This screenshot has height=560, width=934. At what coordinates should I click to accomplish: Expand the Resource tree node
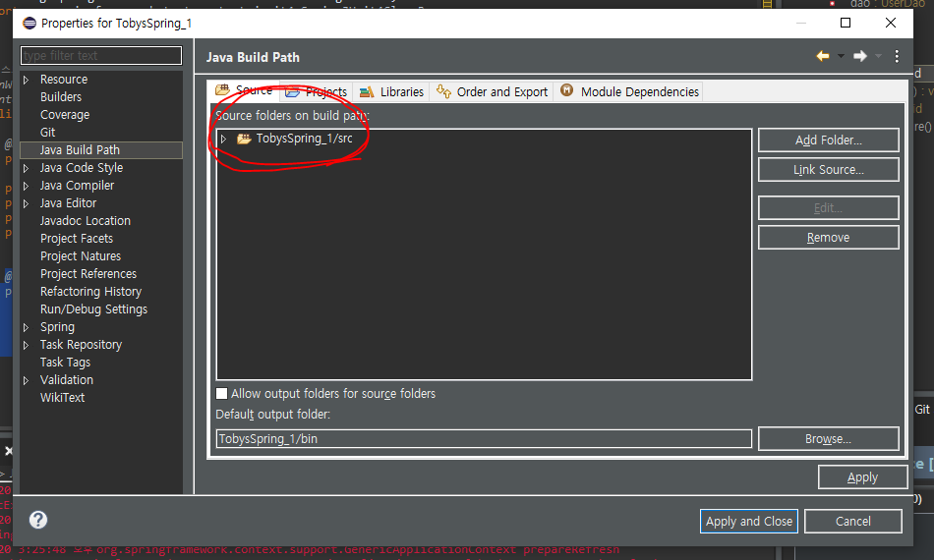coord(26,80)
